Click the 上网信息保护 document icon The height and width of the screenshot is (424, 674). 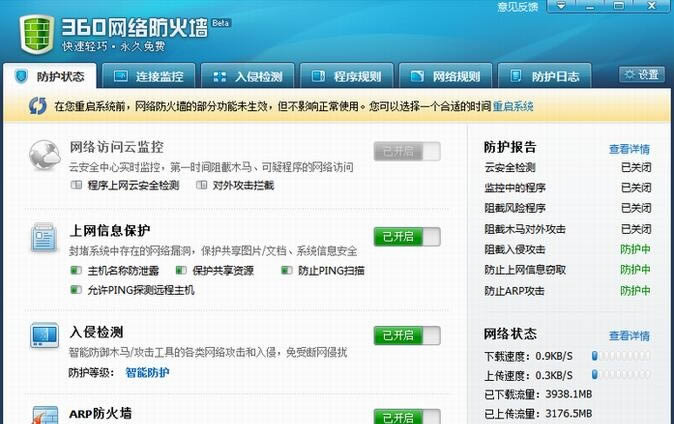[44, 238]
